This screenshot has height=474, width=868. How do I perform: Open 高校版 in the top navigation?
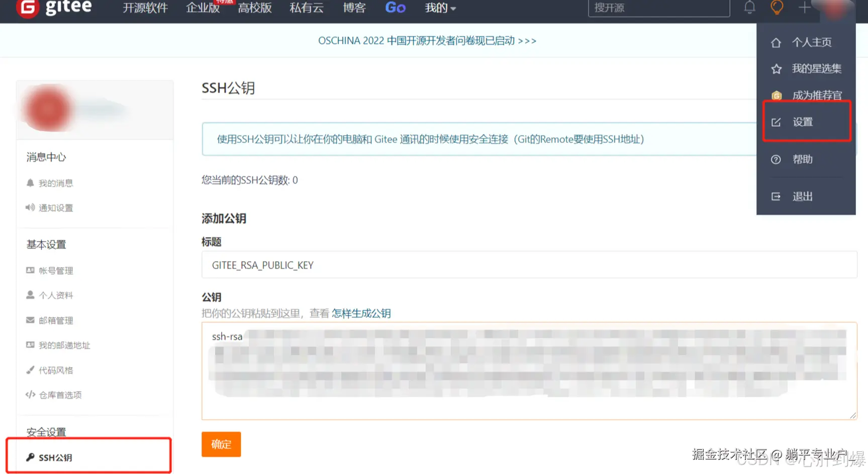click(x=255, y=8)
